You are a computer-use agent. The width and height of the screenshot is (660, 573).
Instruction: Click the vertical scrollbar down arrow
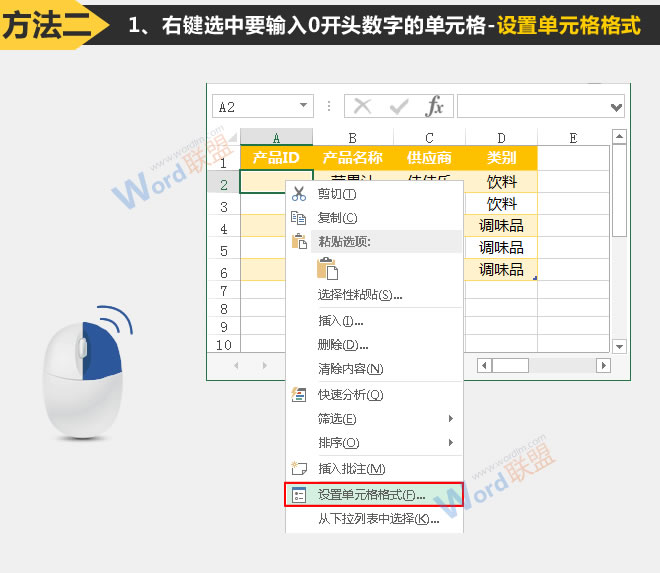point(619,346)
